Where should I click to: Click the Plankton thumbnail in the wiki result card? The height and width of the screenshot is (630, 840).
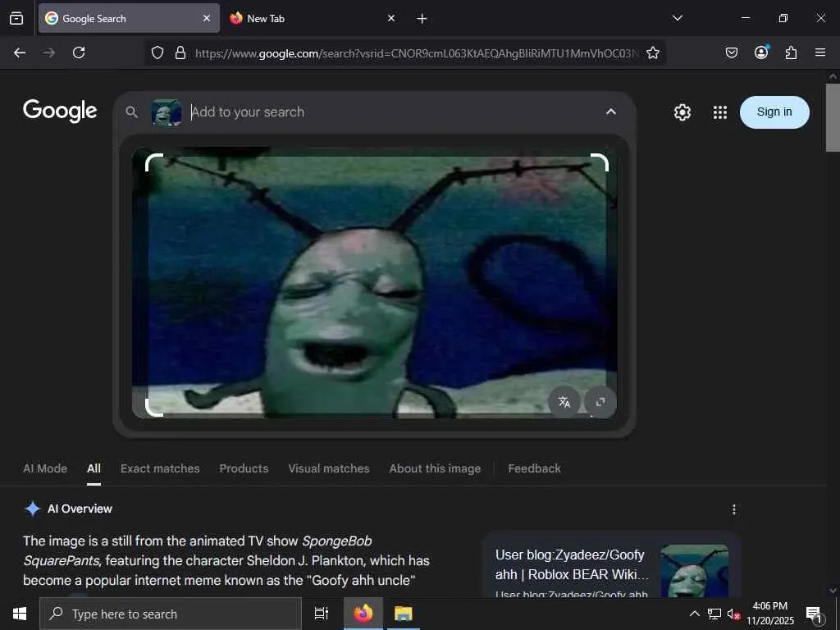click(694, 571)
